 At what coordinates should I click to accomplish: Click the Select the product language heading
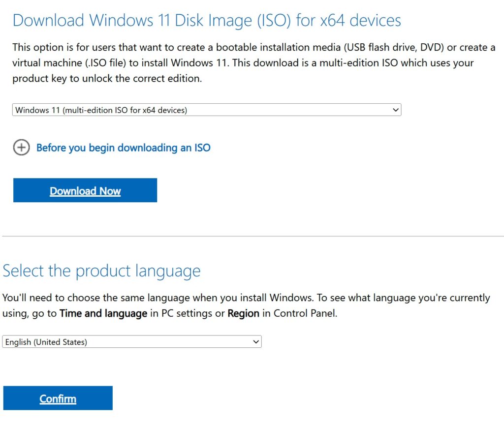point(101,270)
